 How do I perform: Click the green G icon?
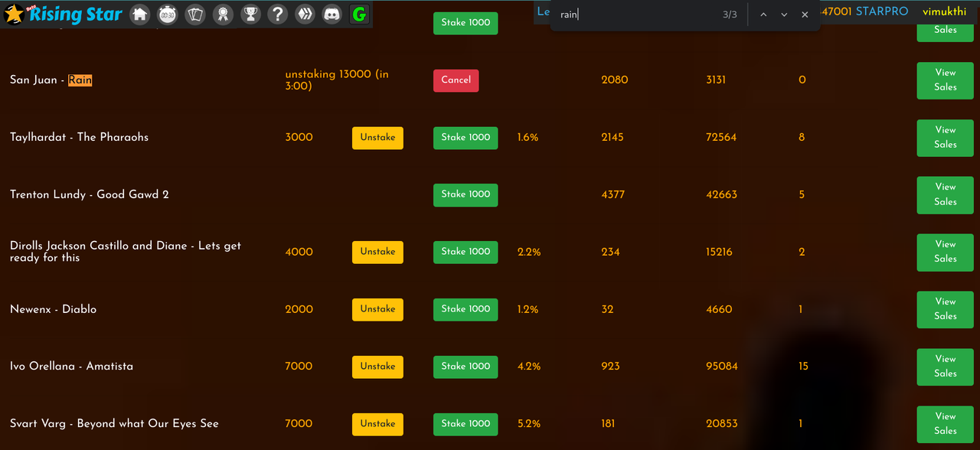[x=358, y=14]
